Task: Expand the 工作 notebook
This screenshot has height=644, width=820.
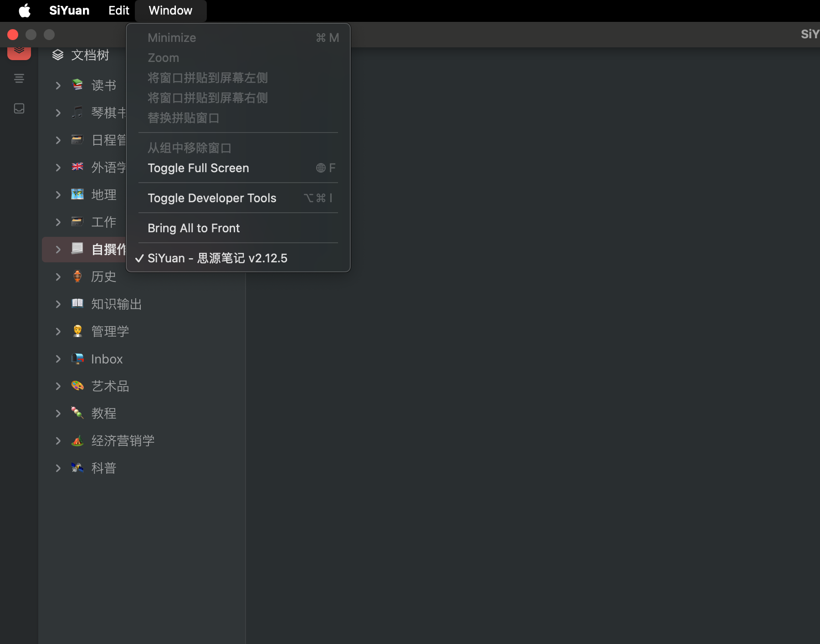Action: [58, 222]
